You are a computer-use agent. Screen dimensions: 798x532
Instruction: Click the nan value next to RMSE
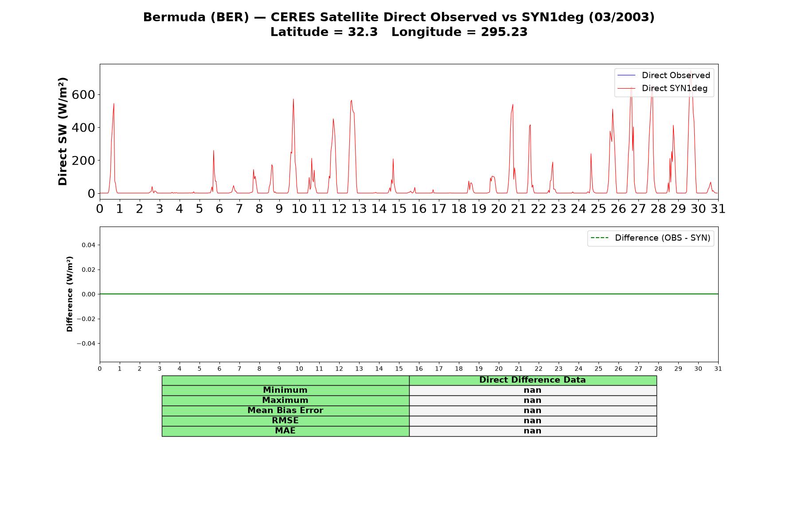tap(532, 421)
